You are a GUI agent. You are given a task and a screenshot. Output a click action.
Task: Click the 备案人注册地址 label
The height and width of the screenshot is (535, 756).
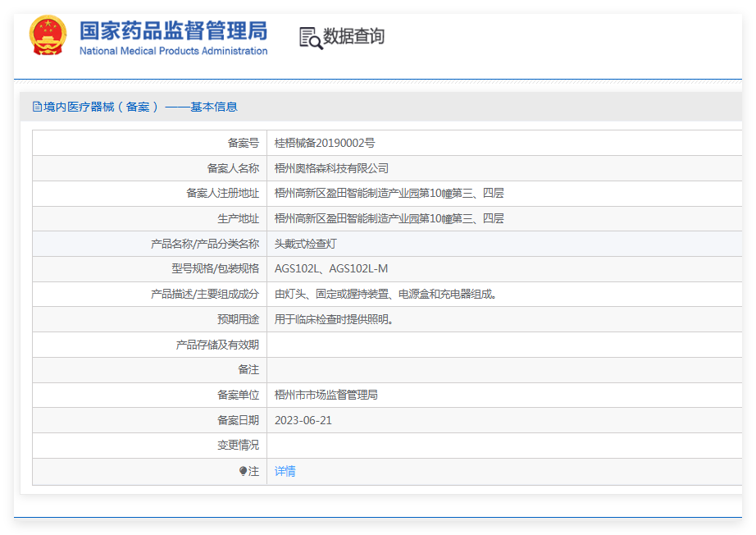pyautogui.click(x=223, y=193)
